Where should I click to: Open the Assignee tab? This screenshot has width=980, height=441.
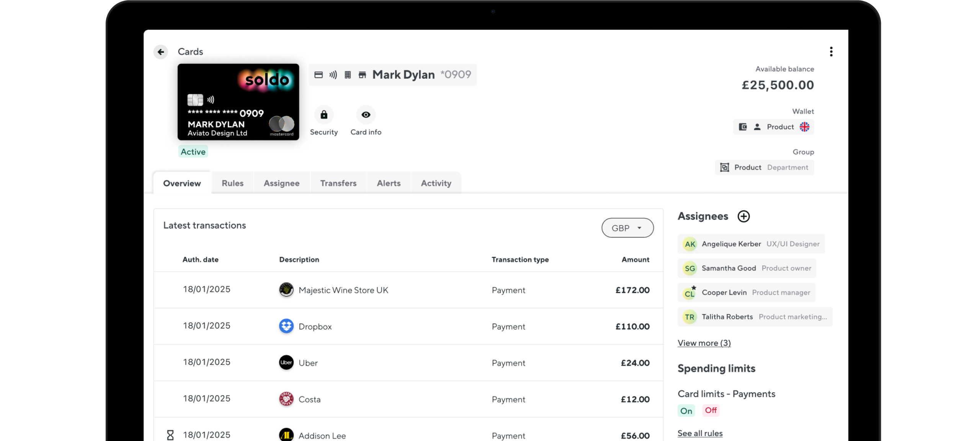coord(281,183)
